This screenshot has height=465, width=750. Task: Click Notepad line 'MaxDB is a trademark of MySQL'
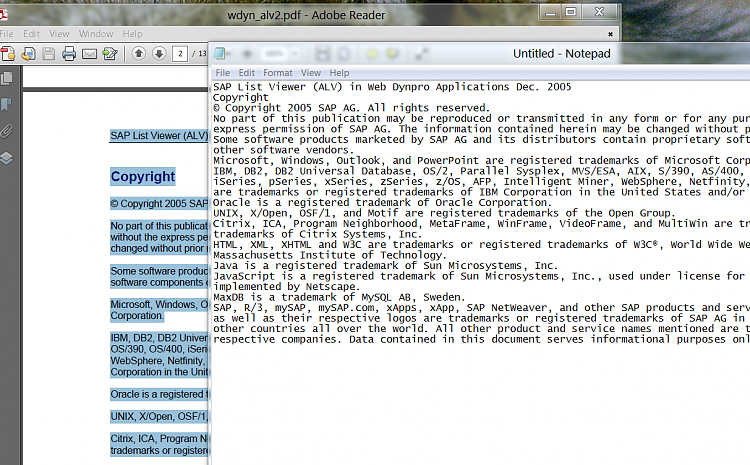[x=339, y=297]
